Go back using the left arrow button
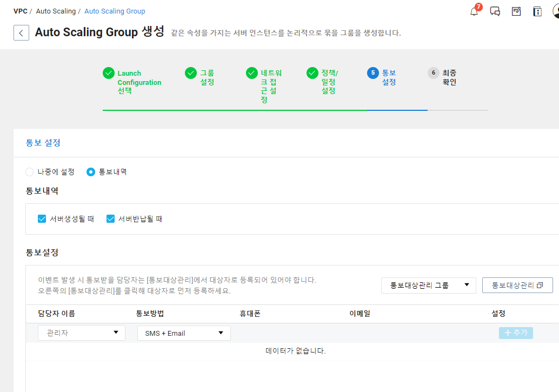 22,33
